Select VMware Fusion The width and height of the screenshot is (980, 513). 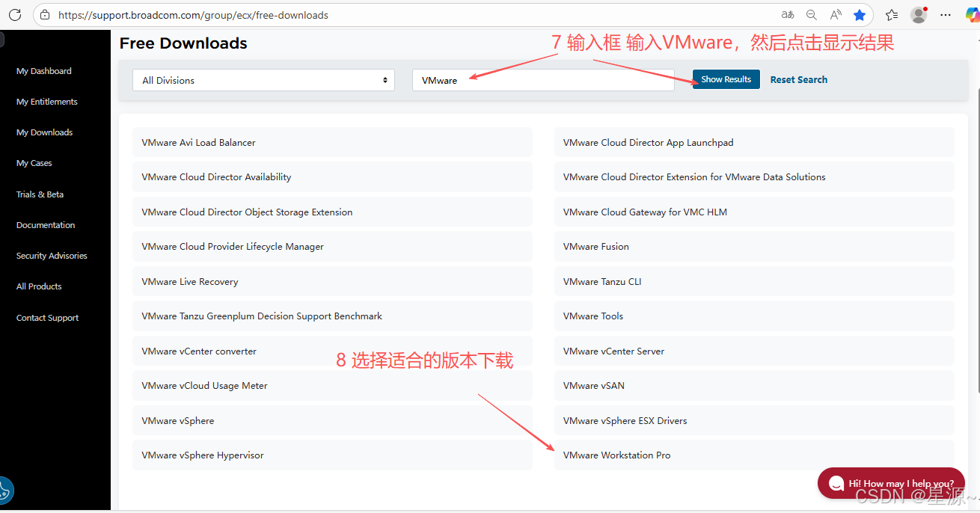[754, 246]
